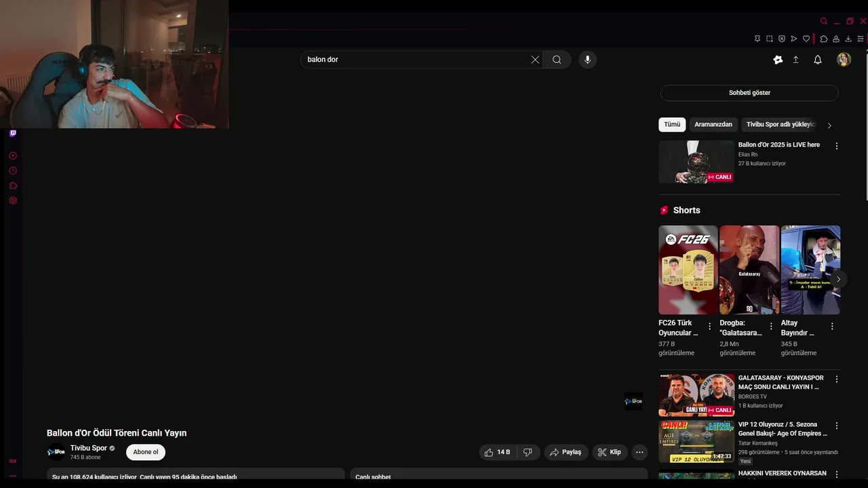
Task: Open browser history clock icon in sidebar
Action: [x=13, y=171]
